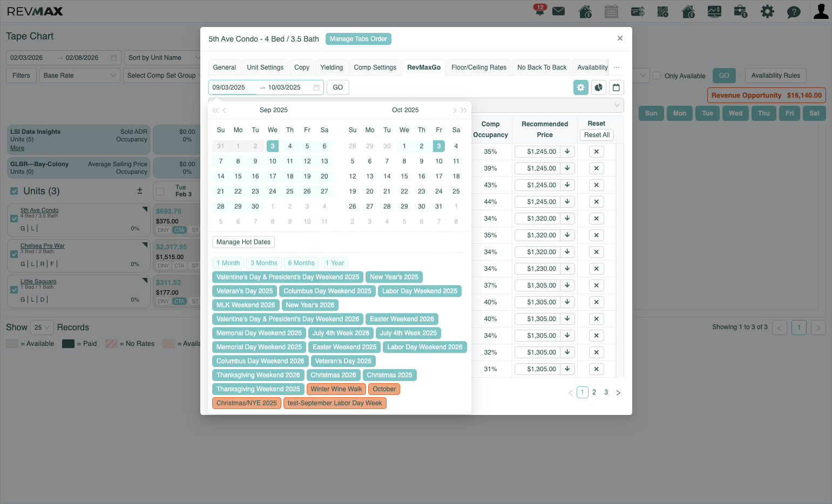Switch to the Comp Settings tab

[x=375, y=67]
